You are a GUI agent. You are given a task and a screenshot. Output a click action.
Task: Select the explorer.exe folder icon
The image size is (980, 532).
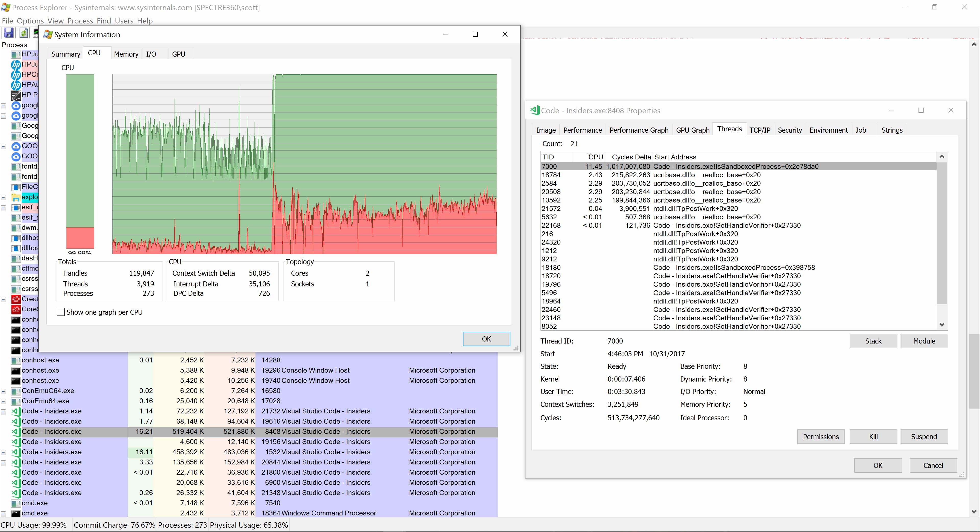16,197
